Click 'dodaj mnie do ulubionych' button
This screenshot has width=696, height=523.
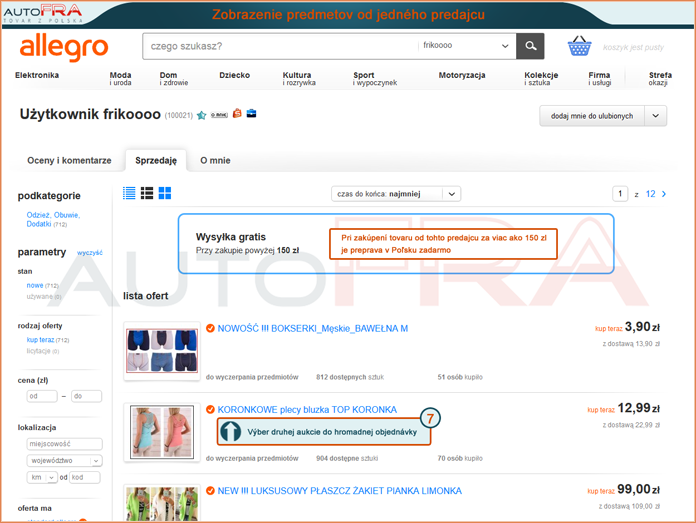592,116
